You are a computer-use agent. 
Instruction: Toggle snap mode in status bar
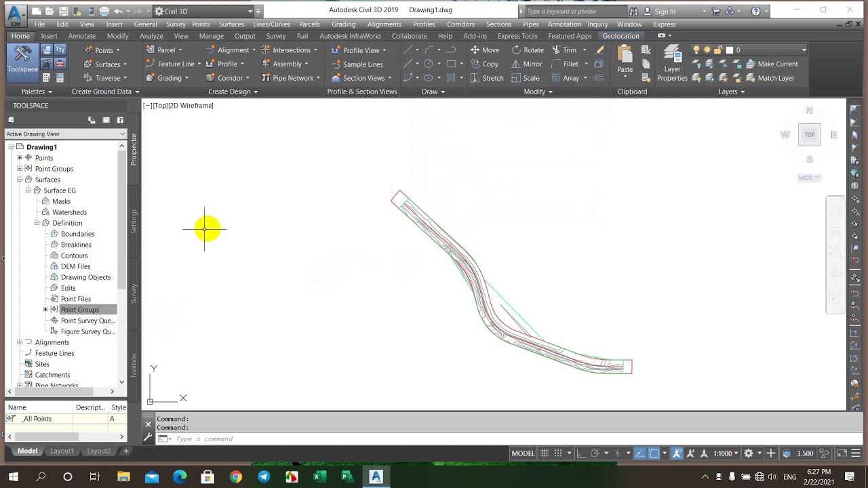(558, 453)
